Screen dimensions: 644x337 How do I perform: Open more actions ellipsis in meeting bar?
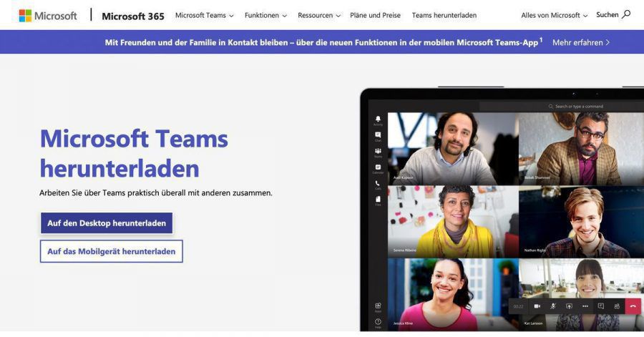click(x=585, y=306)
